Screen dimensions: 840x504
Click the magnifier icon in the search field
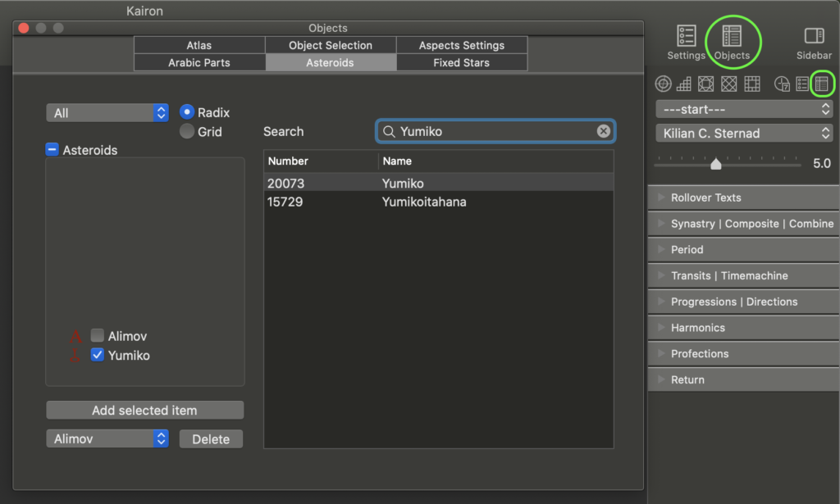tap(389, 132)
